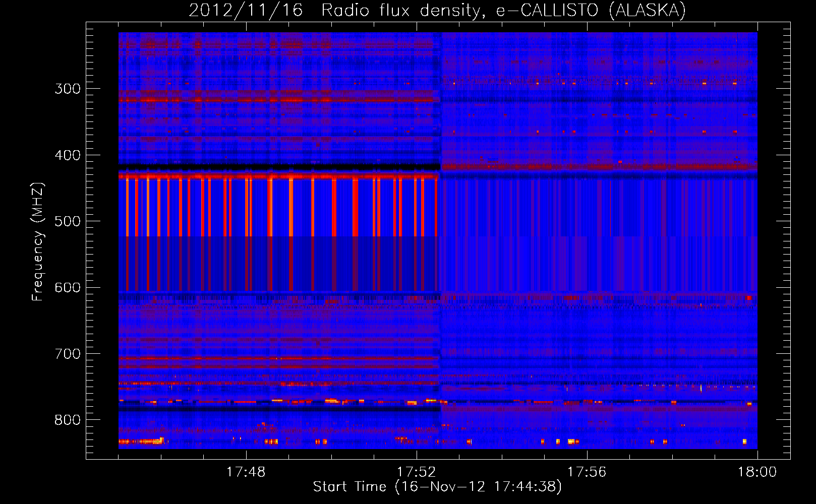Image resolution: width=816 pixels, height=504 pixels.
Task: Click the 'Start Time (16-Nov-12 17:44:38)' axis label
Action: (437, 487)
